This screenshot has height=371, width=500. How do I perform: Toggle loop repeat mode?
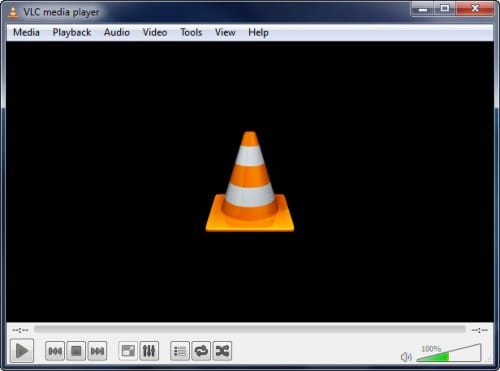point(201,351)
